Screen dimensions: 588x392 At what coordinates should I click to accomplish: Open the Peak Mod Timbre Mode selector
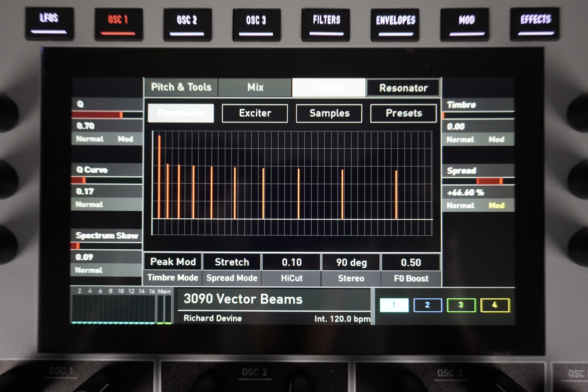(173, 262)
